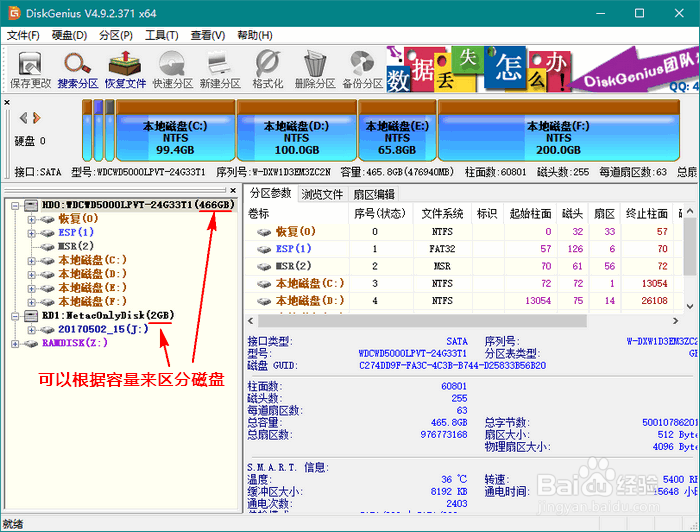Expand 本地磁盘(C:) in the tree
Screen dimensions: 700x532
pyautogui.click(x=31, y=261)
